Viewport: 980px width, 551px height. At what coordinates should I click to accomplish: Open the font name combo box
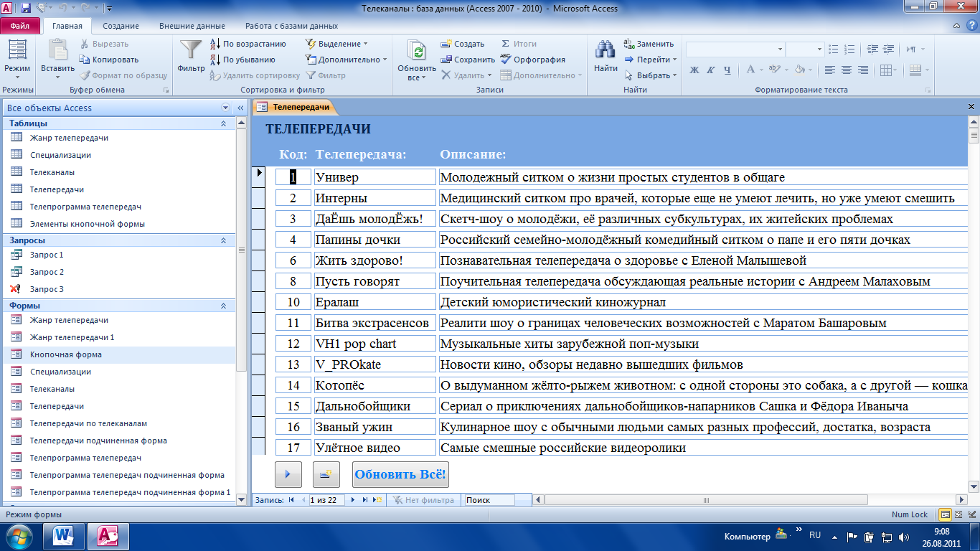click(735, 50)
